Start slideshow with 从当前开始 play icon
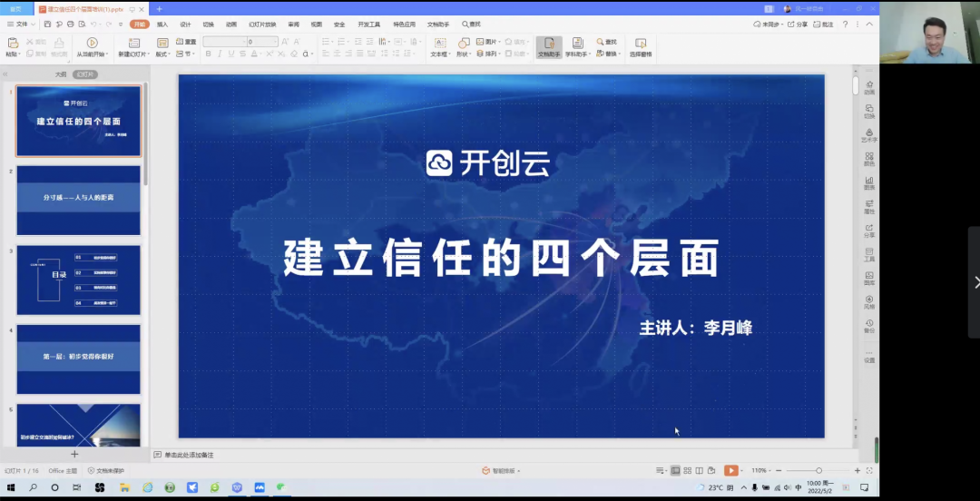The image size is (980, 501). coord(92,43)
